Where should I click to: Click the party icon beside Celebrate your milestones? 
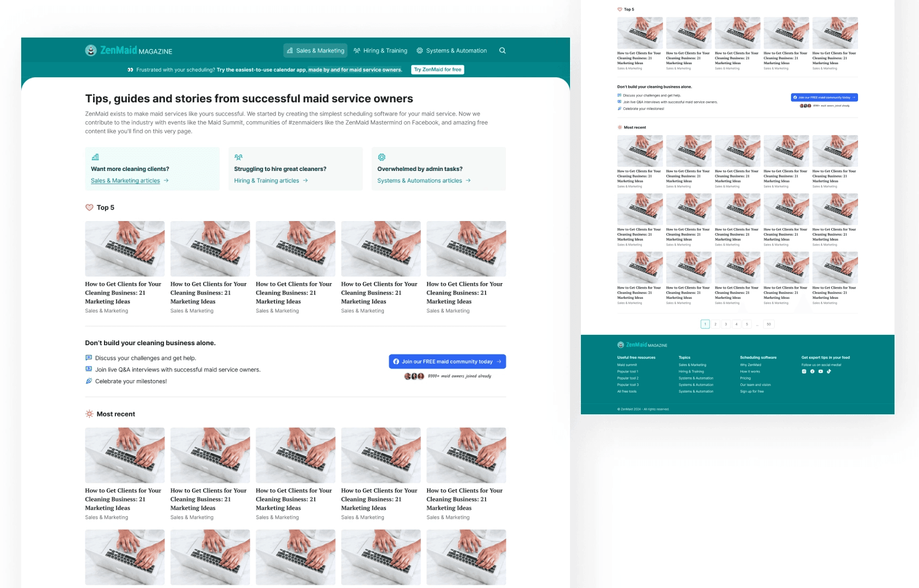pyautogui.click(x=89, y=381)
